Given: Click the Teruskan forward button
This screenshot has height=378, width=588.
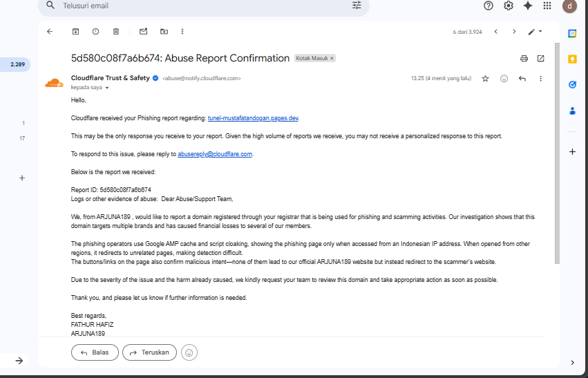Looking at the screenshot, I should (149, 352).
